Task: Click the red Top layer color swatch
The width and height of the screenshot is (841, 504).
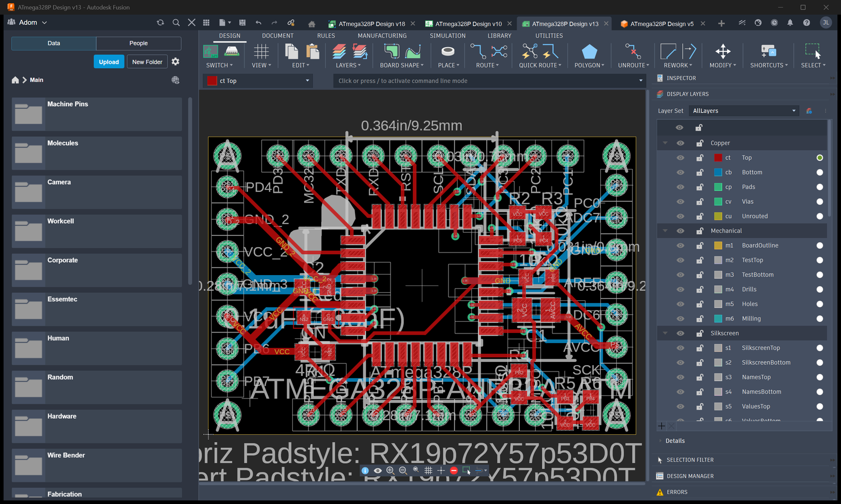Action: 718,158
